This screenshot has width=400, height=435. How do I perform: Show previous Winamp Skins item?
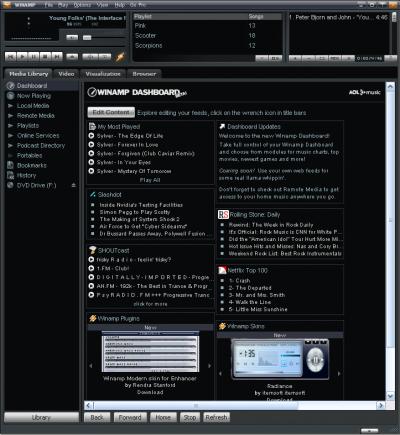(x=220, y=374)
